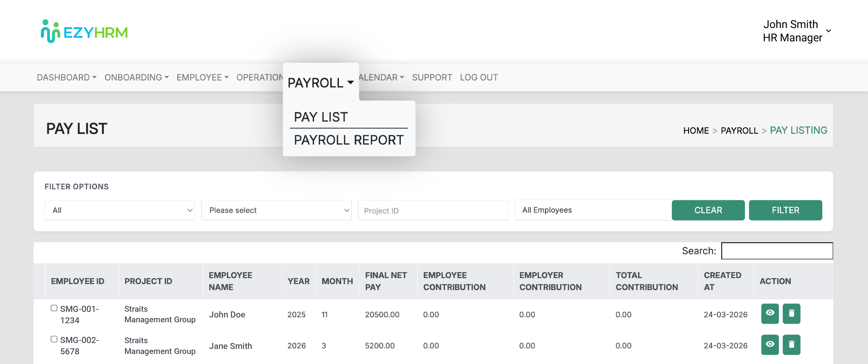Focus the Project ID input field

pos(433,210)
